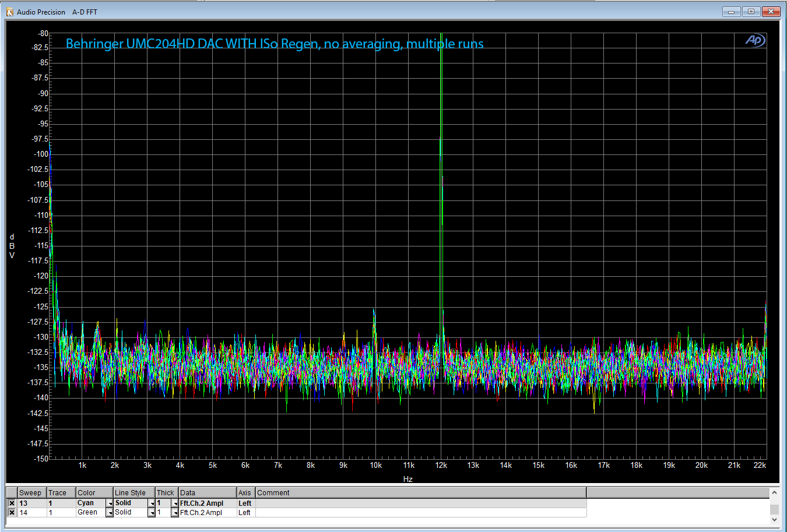787x532 pixels.
Task: Click the 10k frequency axis label
Action: point(376,466)
